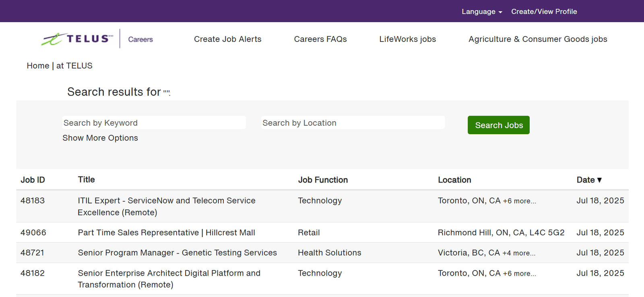Open Part Time Sales Representative Hillcrest Mall job
644x297 pixels.
[x=167, y=233]
